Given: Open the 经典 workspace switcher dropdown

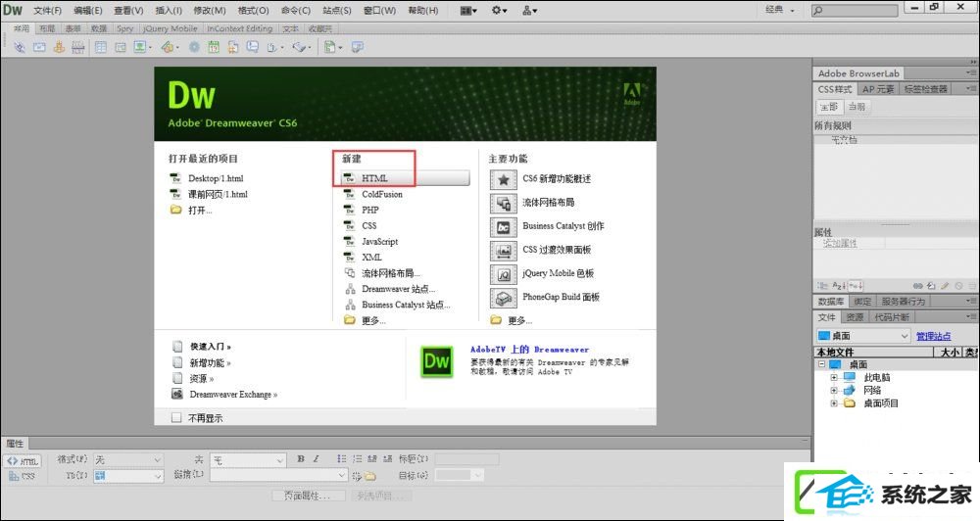Looking at the screenshot, I should click(x=780, y=10).
